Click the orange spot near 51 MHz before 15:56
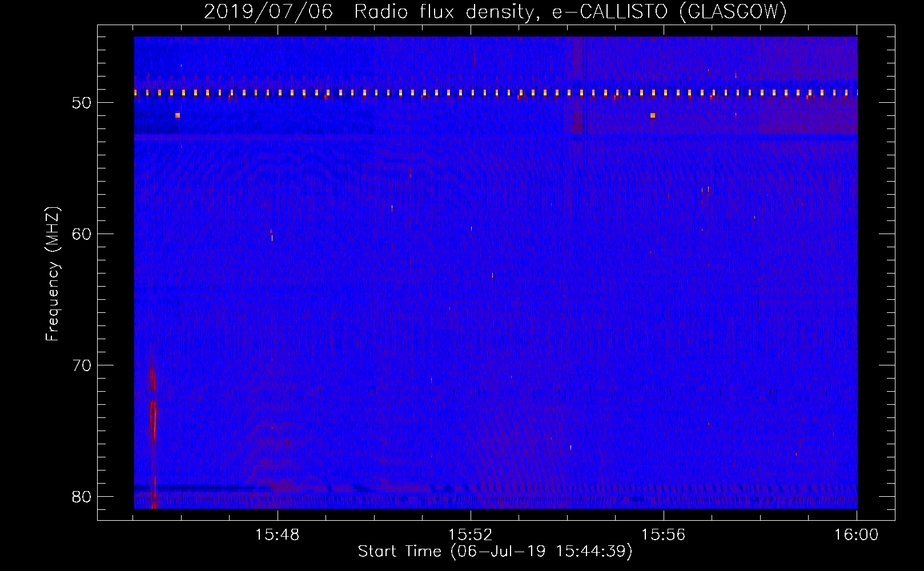The height and width of the screenshot is (571, 924). point(653,115)
